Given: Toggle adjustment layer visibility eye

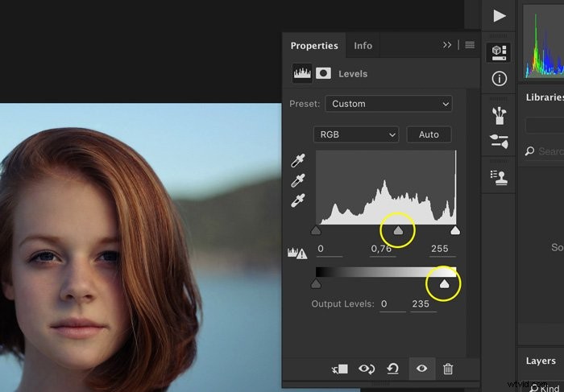Looking at the screenshot, I should click(422, 369).
